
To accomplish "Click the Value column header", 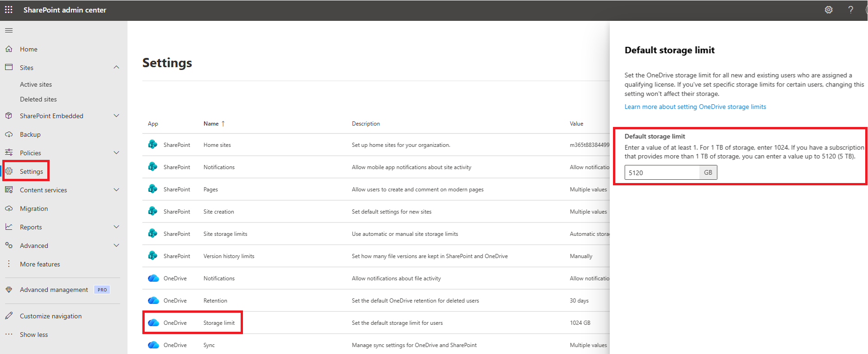I will click(576, 124).
